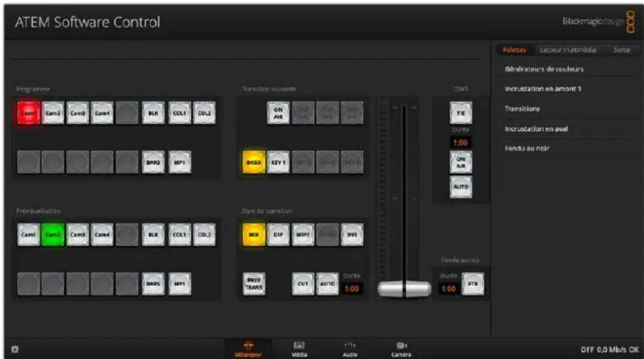Expand the Transitions palette
The height and width of the screenshot is (359, 644).
567,109
